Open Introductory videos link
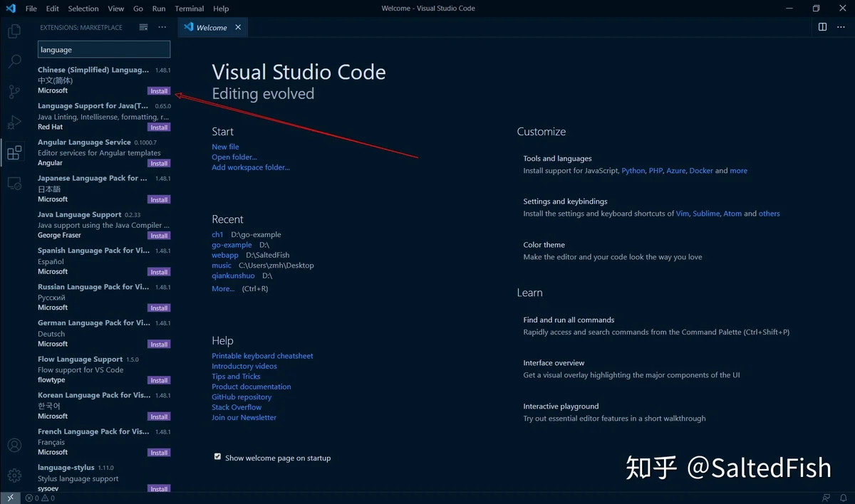855x504 pixels. (244, 366)
